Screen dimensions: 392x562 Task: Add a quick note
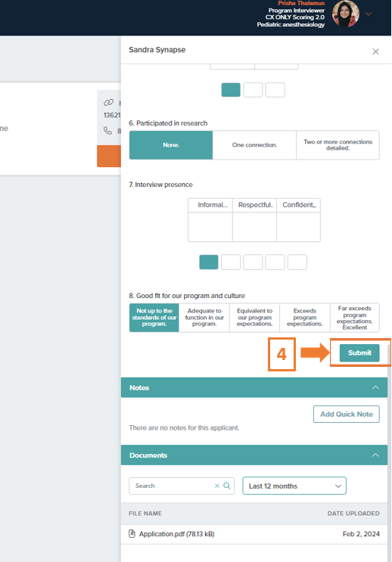(346, 414)
